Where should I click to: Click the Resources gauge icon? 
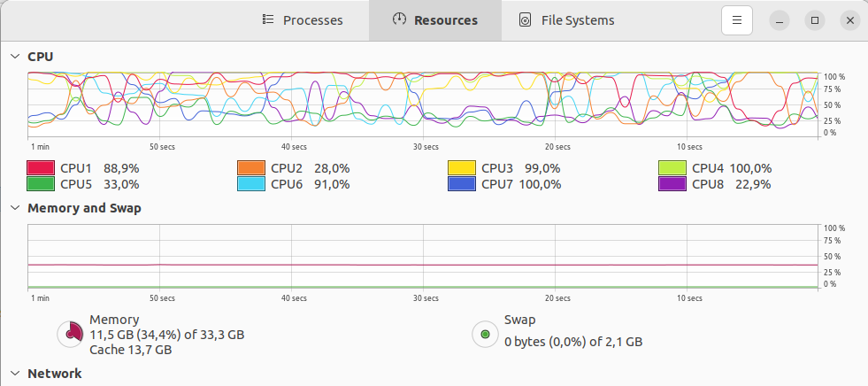(399, 19)
